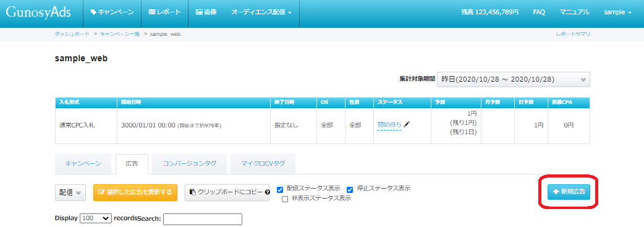The image size is (644, 227).
Task: Open the 配信 status dropdown
Action: 70,192
